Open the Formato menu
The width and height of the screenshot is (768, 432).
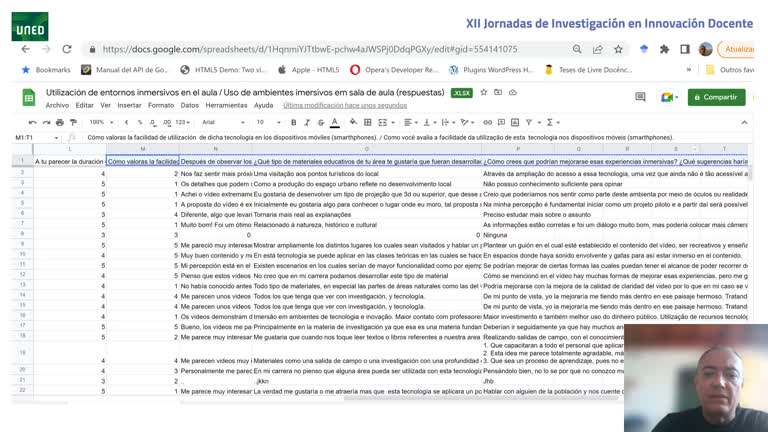(161, 105)
